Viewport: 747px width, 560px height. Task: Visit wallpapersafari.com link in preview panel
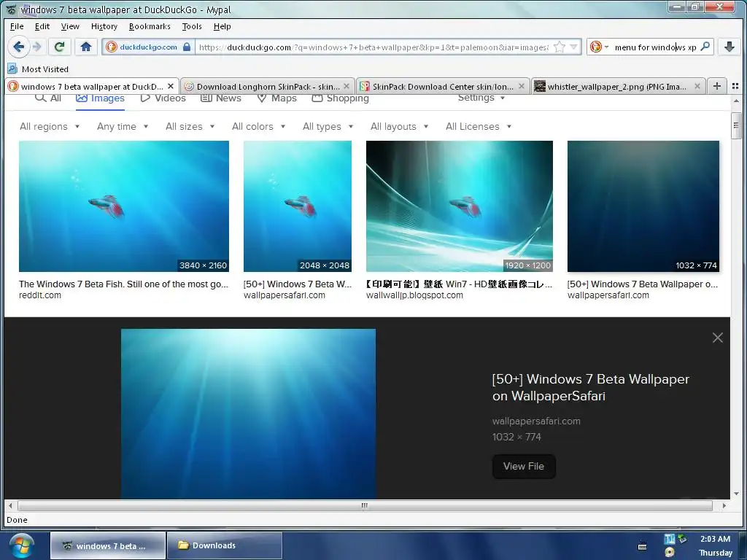pos(536,421)
